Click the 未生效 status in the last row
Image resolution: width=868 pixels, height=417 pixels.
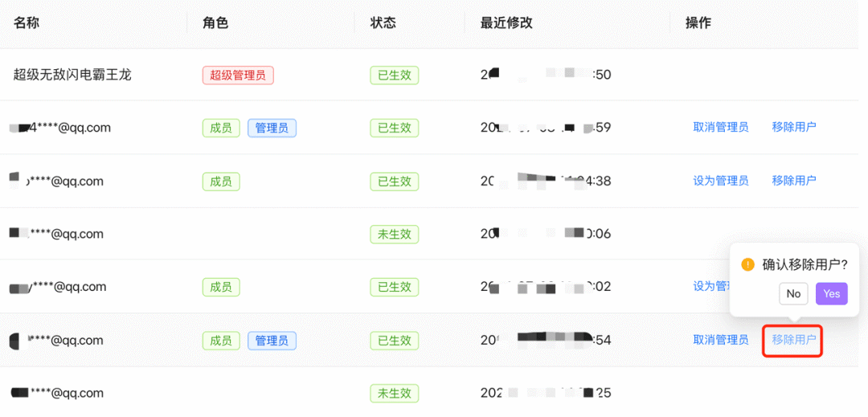(x=395, y=394)
